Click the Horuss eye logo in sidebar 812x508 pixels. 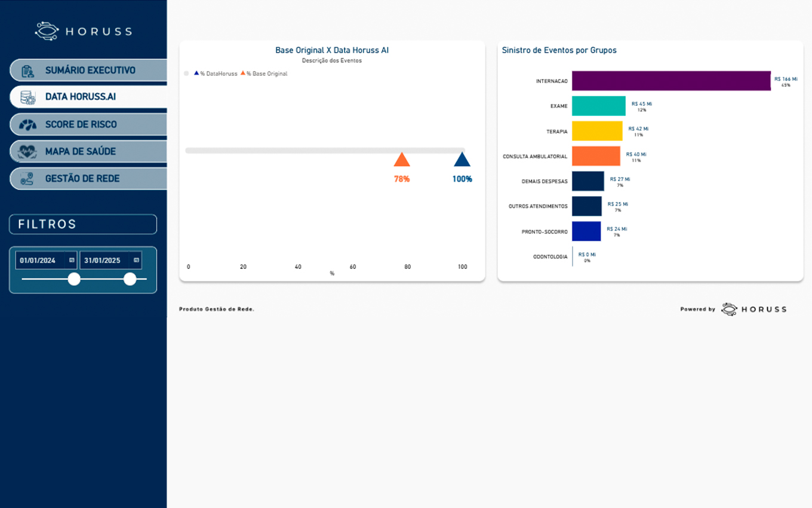coord(47,31)
